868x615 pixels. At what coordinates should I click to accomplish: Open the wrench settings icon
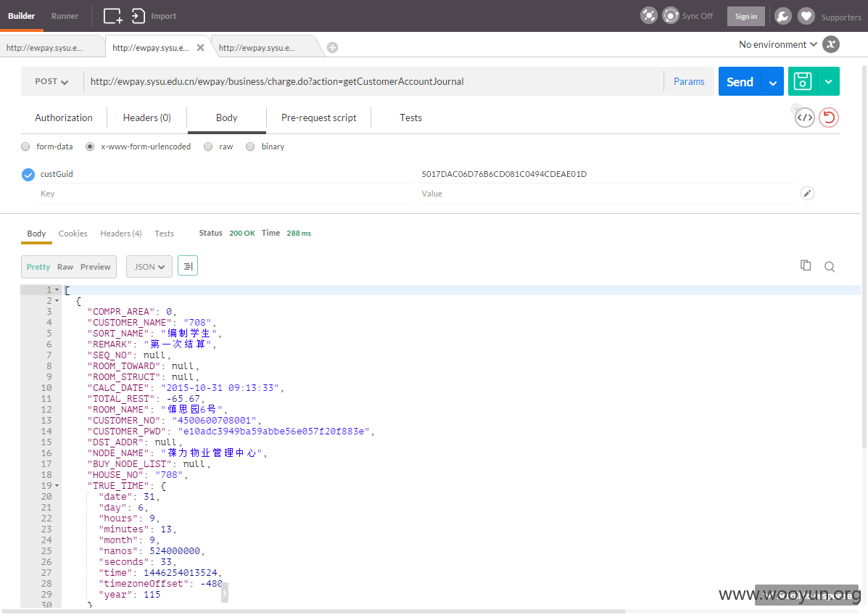coord(782,16)
